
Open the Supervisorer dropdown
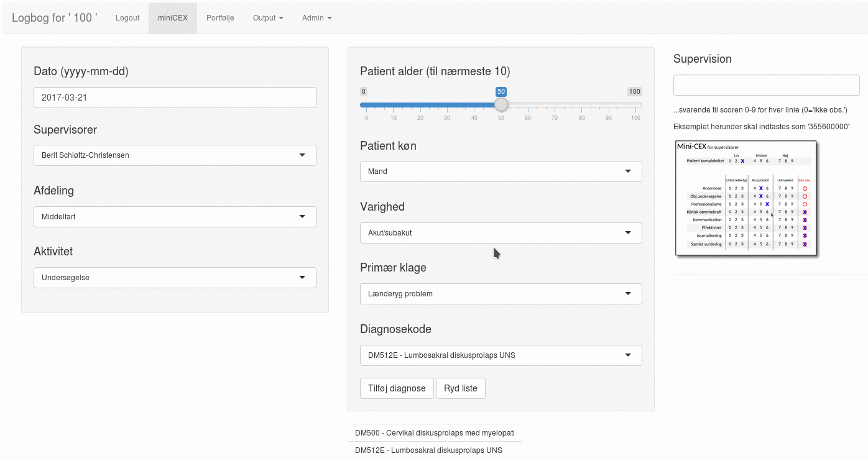pyautogui.click(x=175, y=155)
